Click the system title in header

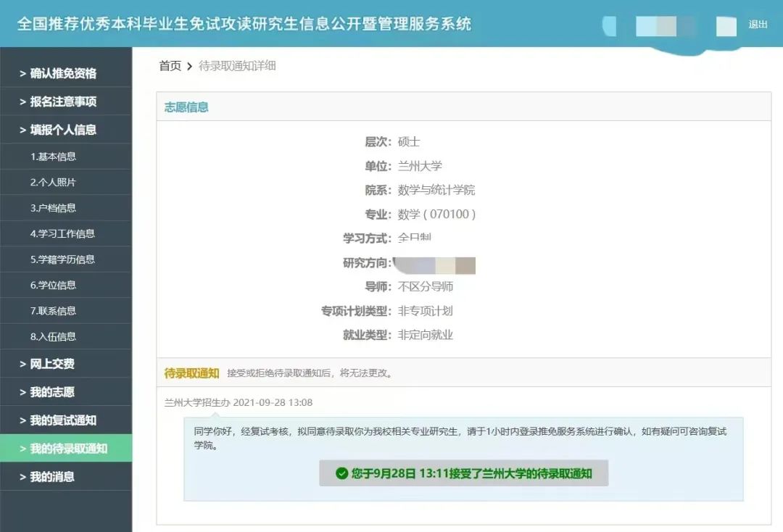click(244, 24)
